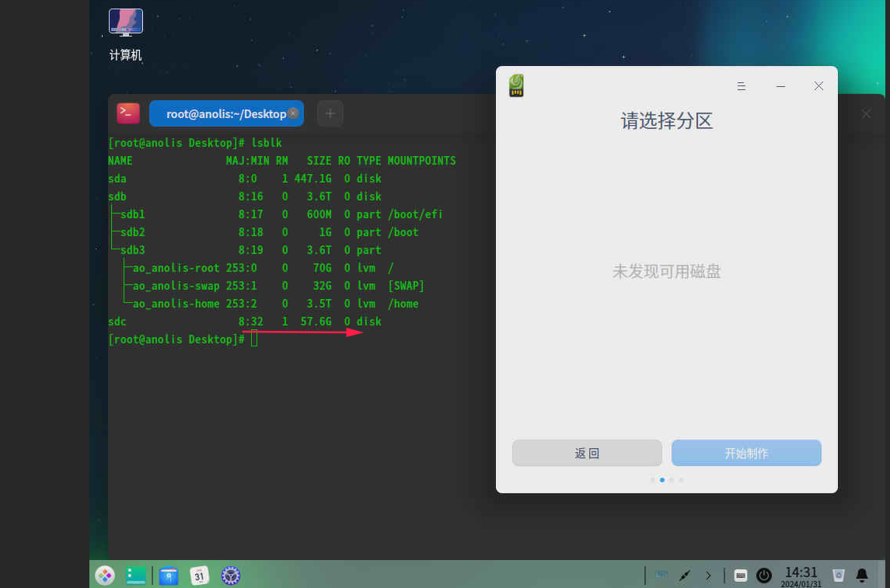Expand the system tray arrow
Screen dimensions: 890x588
tap(708, 576)
